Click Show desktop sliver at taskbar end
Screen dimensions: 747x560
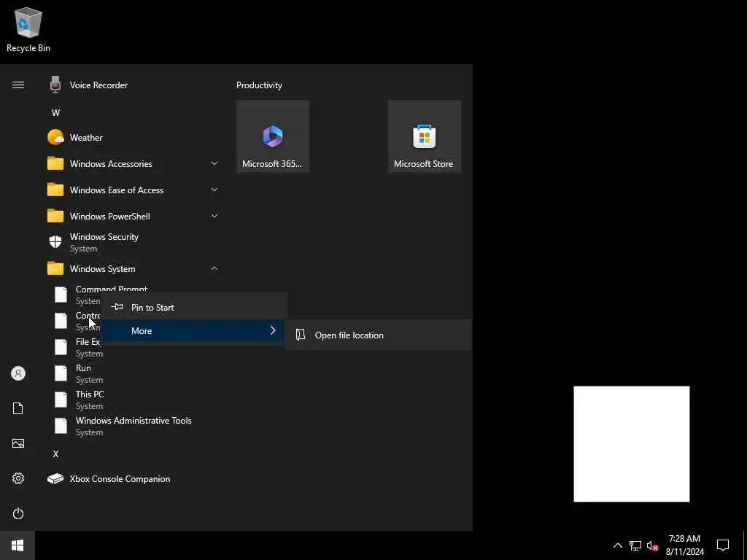[745, 545]
